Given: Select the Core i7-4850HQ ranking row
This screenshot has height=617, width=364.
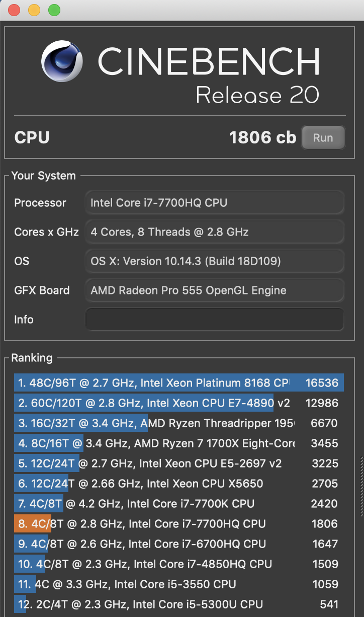Looking at the screenshot, I should click(x=178, y=564).
